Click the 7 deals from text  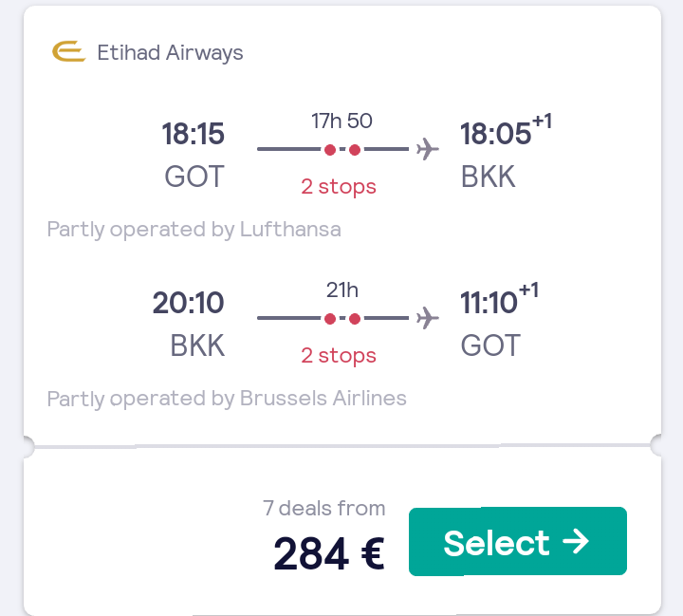[324, 509]
